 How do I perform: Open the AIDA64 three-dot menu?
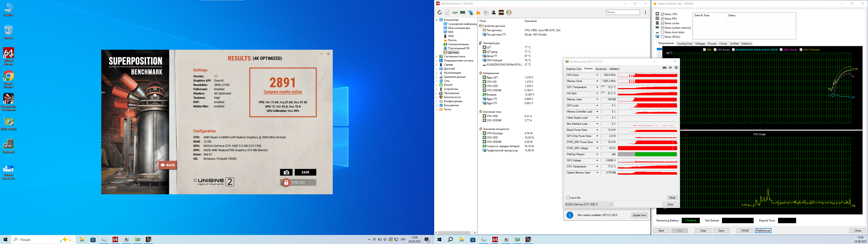[645, 12]
